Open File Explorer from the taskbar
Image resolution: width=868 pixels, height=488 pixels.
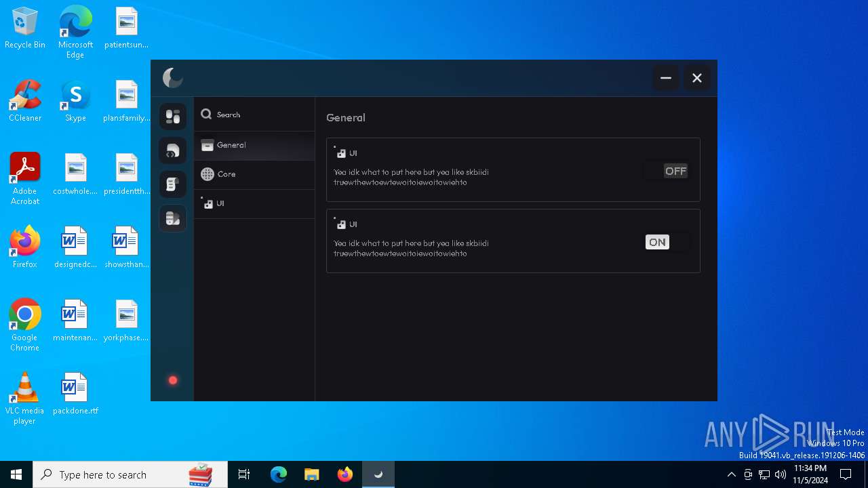coord(311,474)
